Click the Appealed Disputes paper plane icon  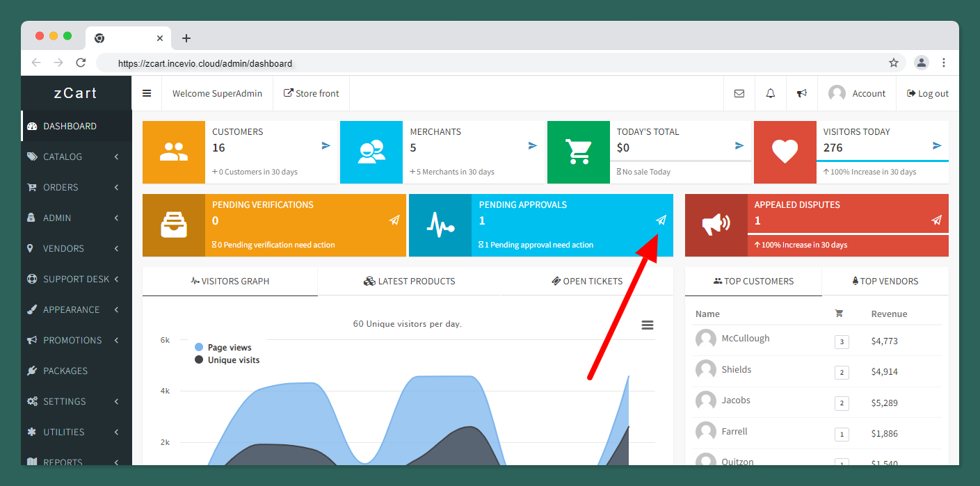pyautogui.click(x=936, y=220)
